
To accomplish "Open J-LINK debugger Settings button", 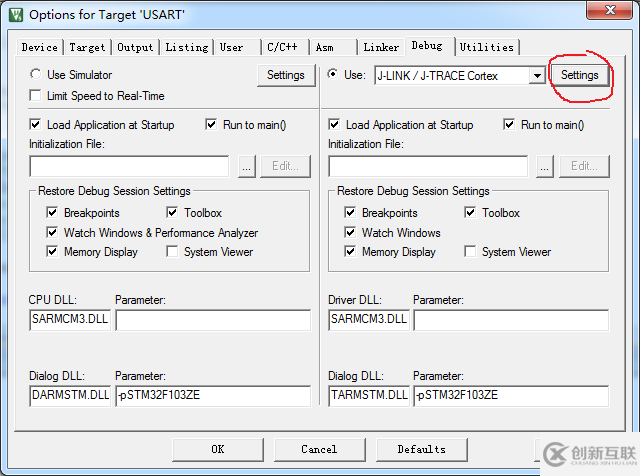I will (580, 75).
